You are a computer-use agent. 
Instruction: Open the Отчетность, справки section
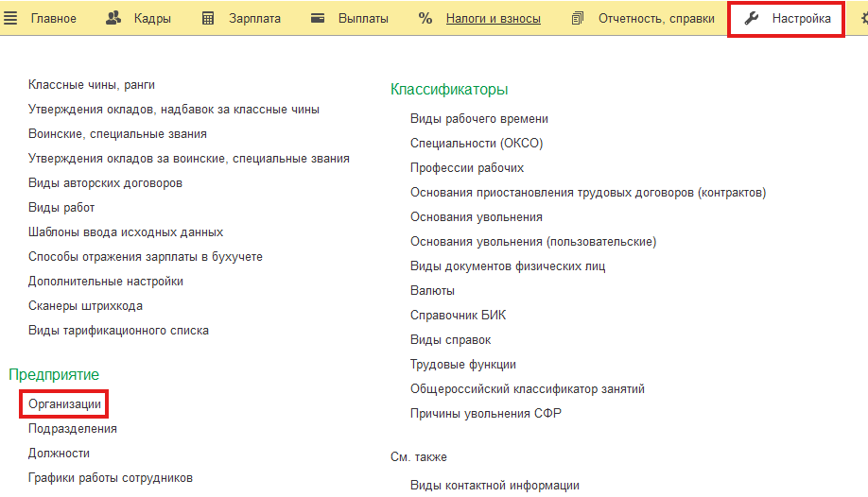point(656,19)
